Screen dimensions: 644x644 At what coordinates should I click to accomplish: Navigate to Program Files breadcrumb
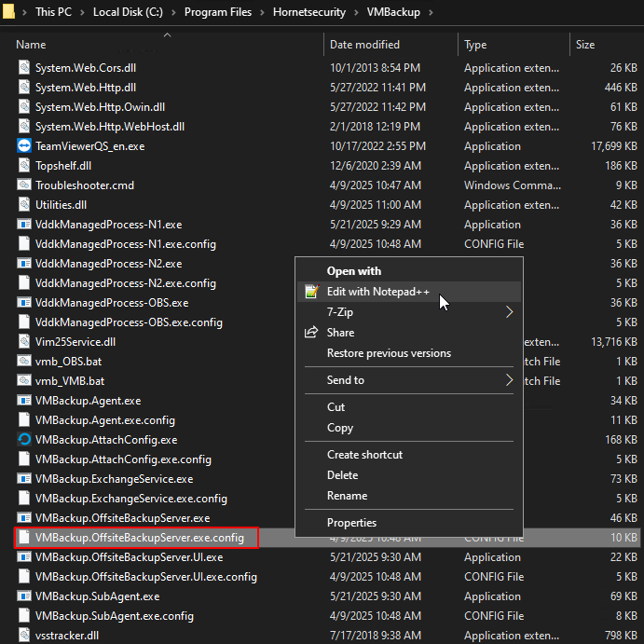click(x=218, y=12)
